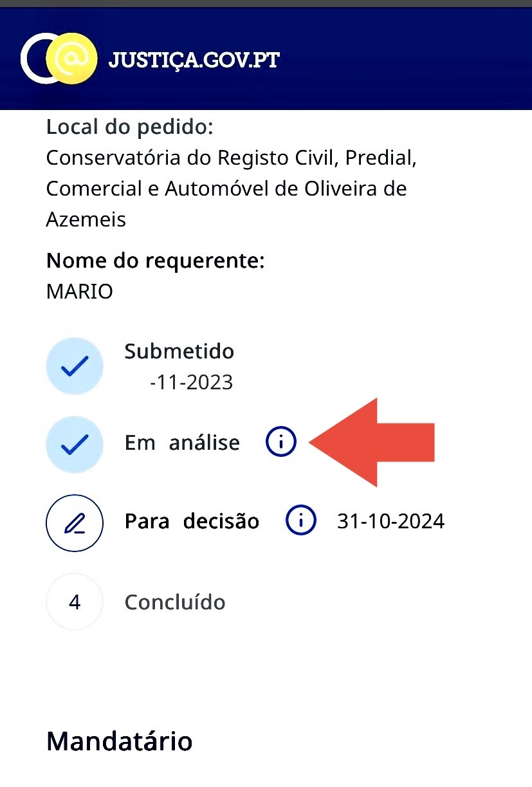Image resolution: width=532 pixels, height=787 pixels.
Task: Show info for Em análise step
Action: [281, 442]
